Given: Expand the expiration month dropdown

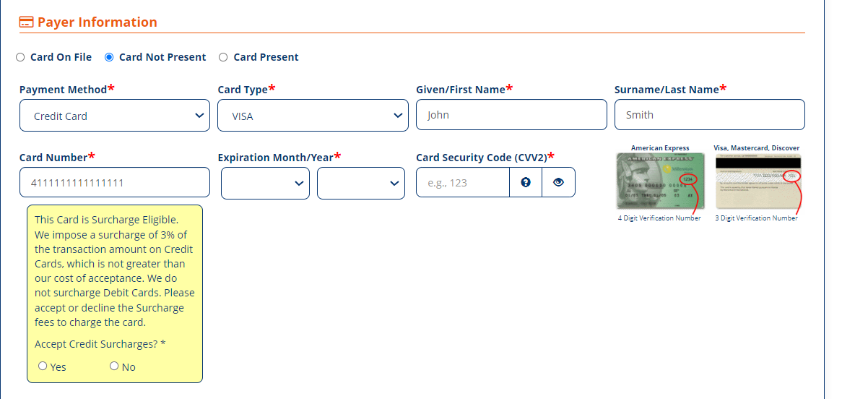Looking at the screenshot, I should [265, 183].
